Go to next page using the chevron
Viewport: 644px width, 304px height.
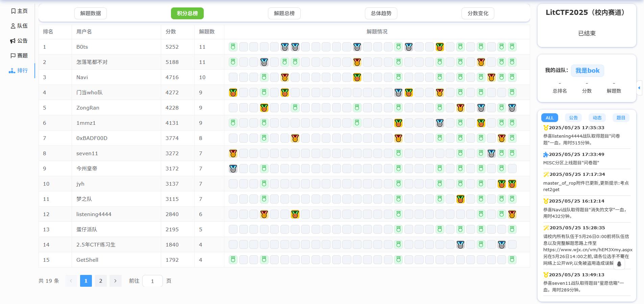click(115, 281)
